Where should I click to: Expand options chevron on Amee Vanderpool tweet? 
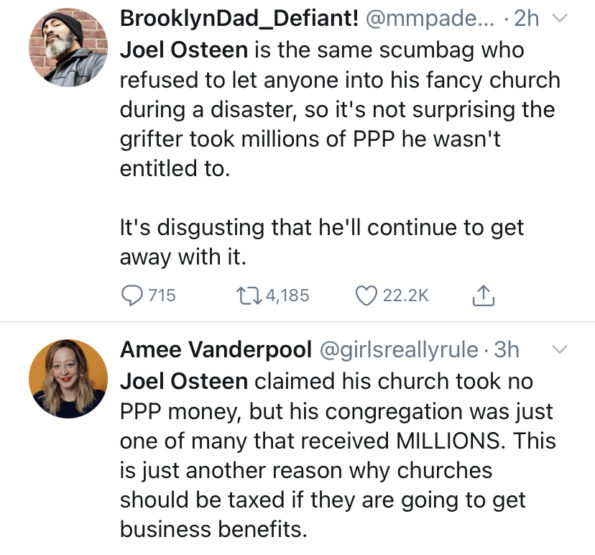point(560,349)
